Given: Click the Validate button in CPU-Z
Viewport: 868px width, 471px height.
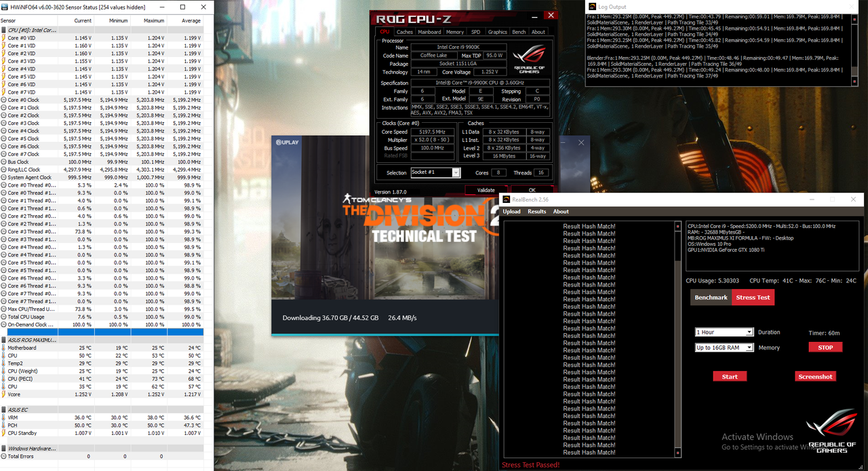Looking at the screenshot, I should click(486, 190).
